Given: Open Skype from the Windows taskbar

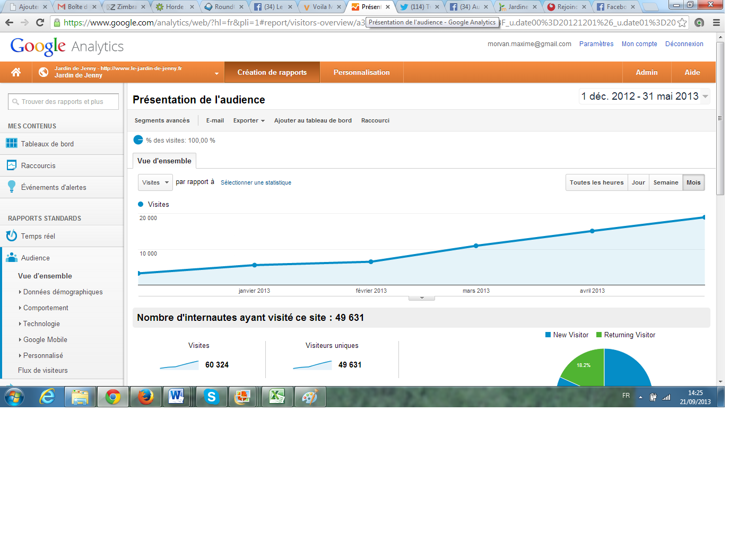Looking at the screenshot, I should (212, 397).
